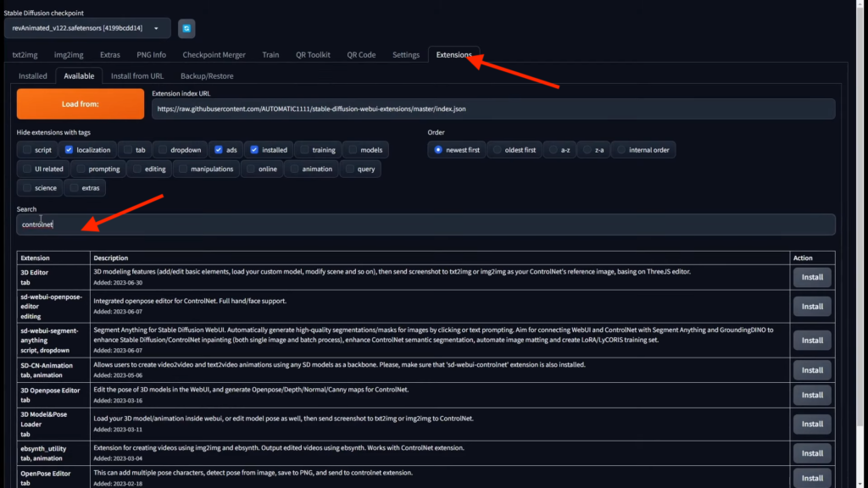
Task: Install the 3D Editor extension
Action: point(812,277)
